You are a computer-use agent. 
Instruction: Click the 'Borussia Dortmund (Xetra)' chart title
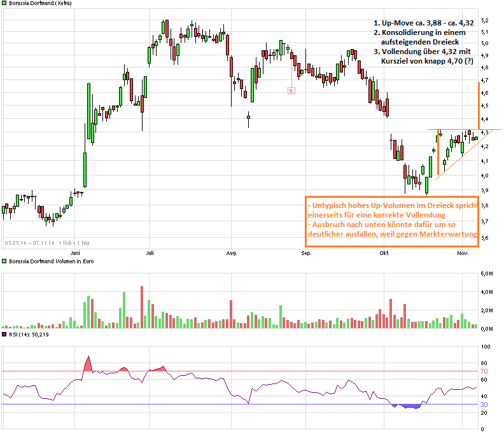40,3
